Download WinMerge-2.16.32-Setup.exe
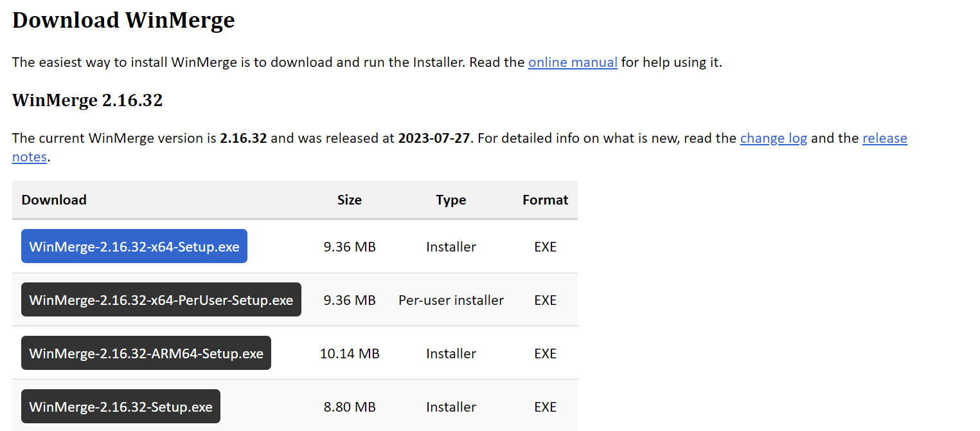 coord(121,407)
